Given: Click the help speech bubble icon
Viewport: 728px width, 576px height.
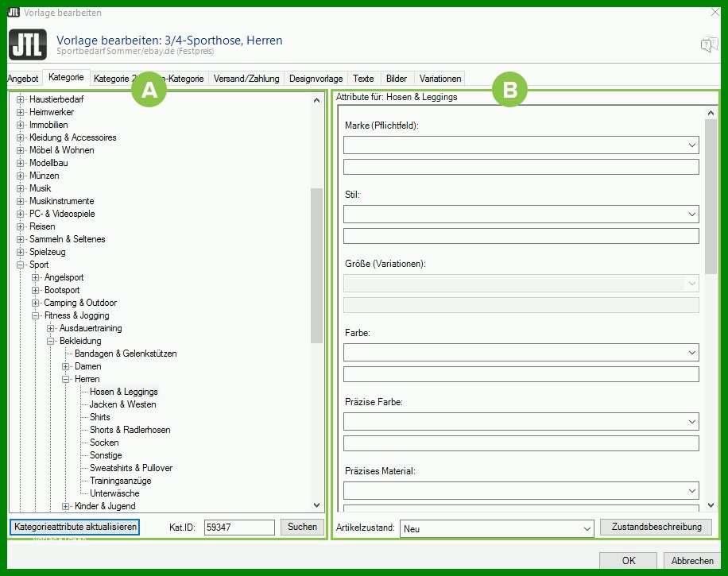Looking at the screenshot, I should click(709, 45).
